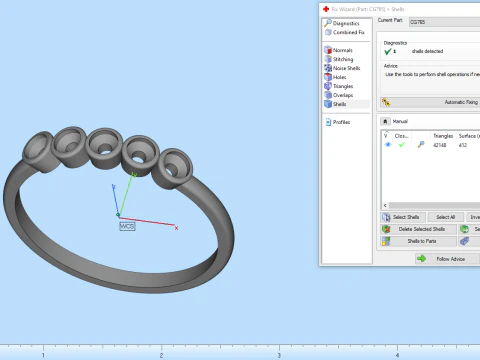Image resolution: width=480 pixels, height=360 pixels.
Task: Click the green cube Se... button
Action: [469, 229]
